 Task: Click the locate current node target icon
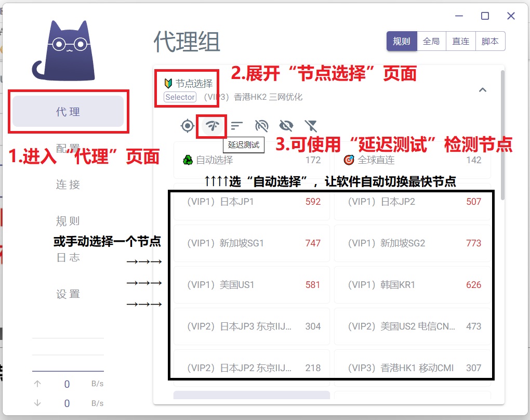(188, 125)
